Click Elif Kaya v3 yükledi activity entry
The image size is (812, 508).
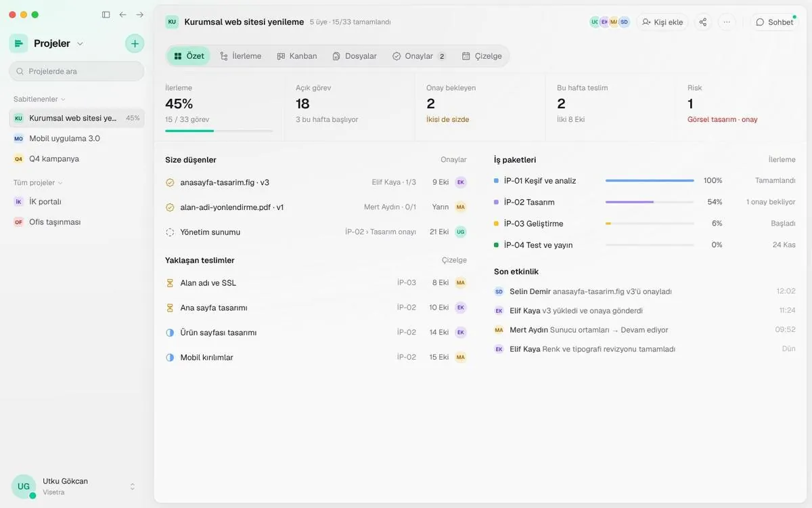(645, 311)
